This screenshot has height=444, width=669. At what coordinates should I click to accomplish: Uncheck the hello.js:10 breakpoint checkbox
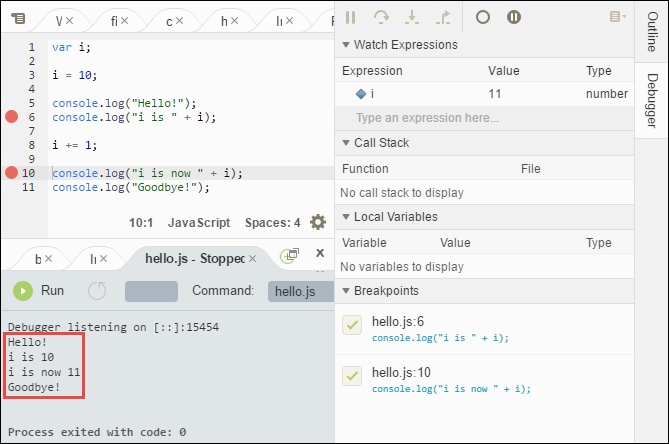tap(352, 375)
